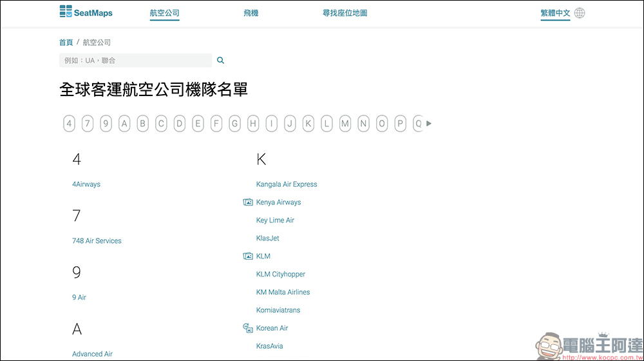644x361 pixels.
Task: Select letter G filter pill
Action: click(x=235, y=123)
